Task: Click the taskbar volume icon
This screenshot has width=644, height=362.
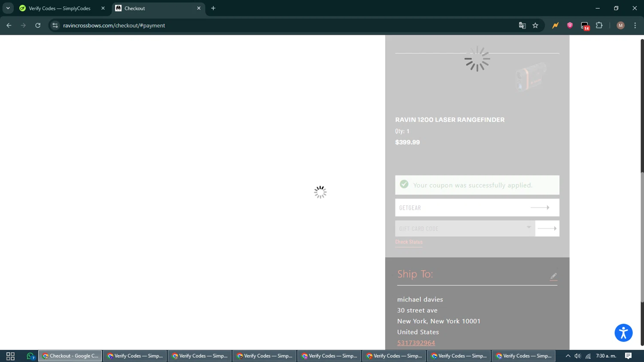Action: tap(577, 356)
